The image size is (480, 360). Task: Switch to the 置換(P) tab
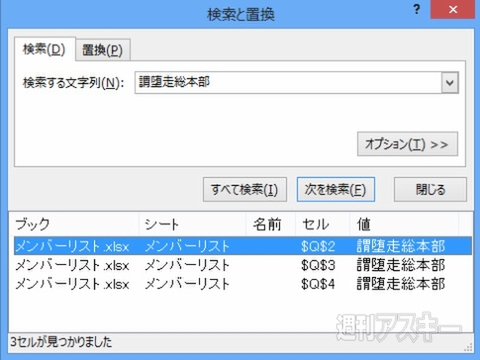103,50
